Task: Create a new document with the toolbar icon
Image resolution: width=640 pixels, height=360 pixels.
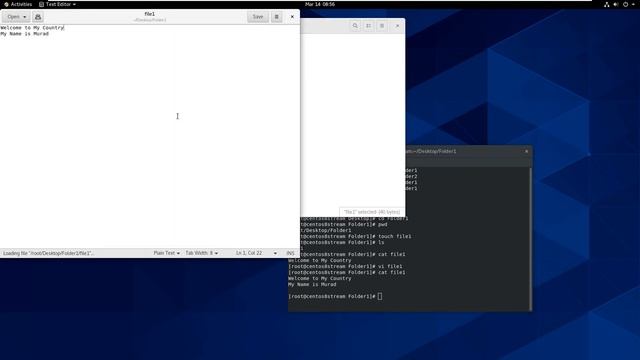Action: coord(38,17)
